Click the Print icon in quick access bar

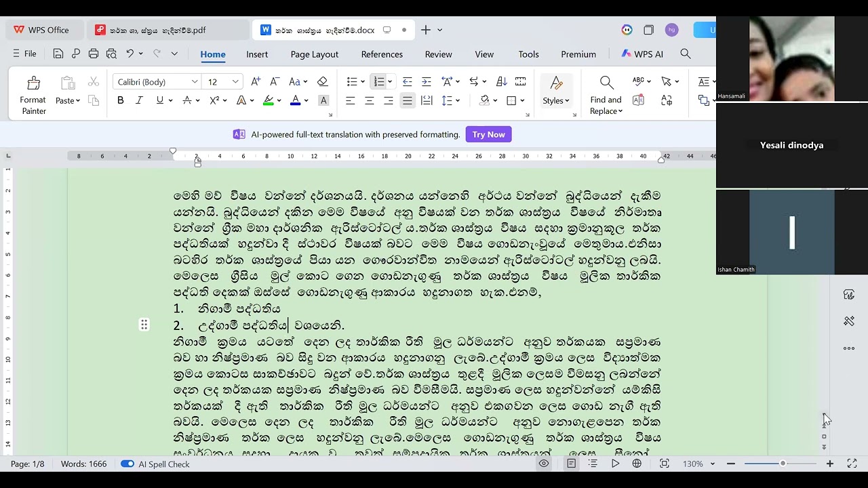[94, 54]
